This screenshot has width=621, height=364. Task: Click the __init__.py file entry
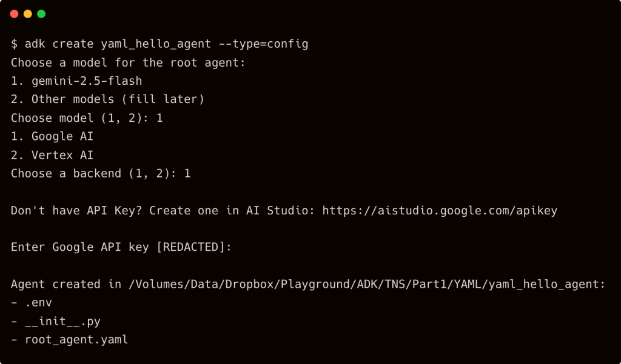tap(62, 321)
